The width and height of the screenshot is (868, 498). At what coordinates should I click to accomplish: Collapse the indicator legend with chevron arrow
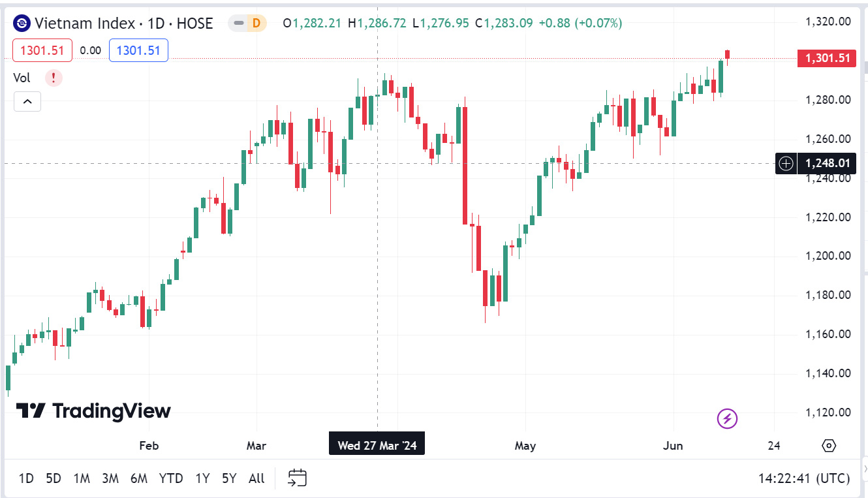point(27,102)
